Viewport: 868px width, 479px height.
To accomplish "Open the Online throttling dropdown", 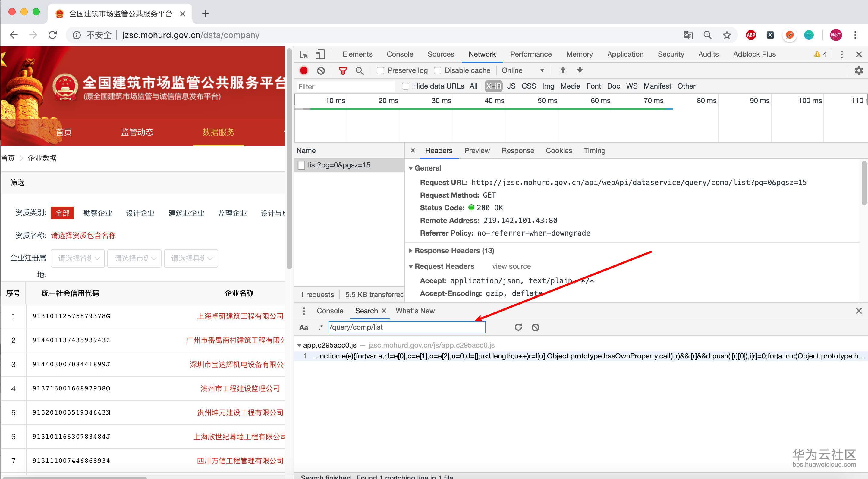I will (x=523, y=70).
